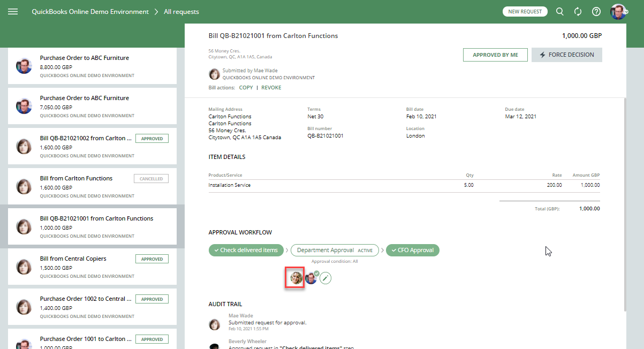This screenshot has height=349, width=644.
Task: Open cancelled Bill from Carlton Functions request
Action: coord(92,186)
